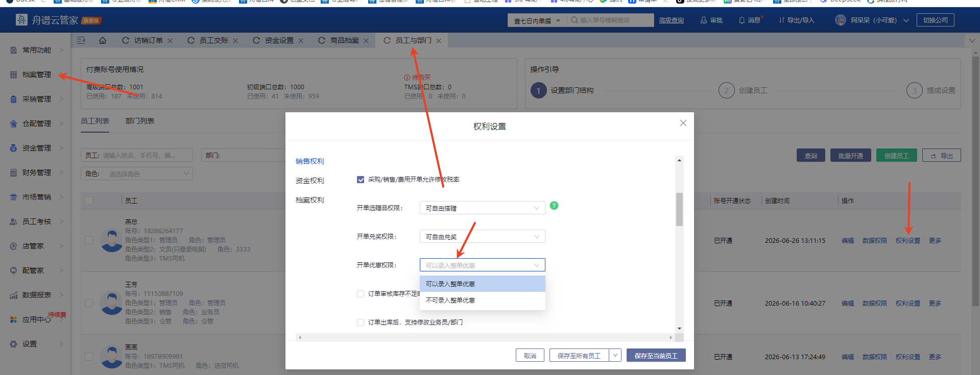Switch to 资金权利 section

[x=310, y=181]
